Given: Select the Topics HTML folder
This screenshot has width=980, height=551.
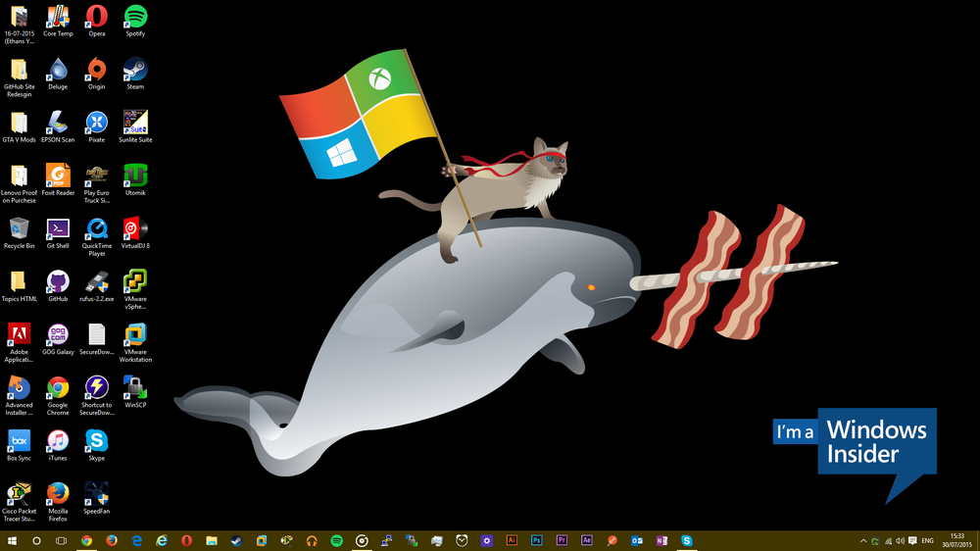Looking at the screenshot, I should 19,286.
